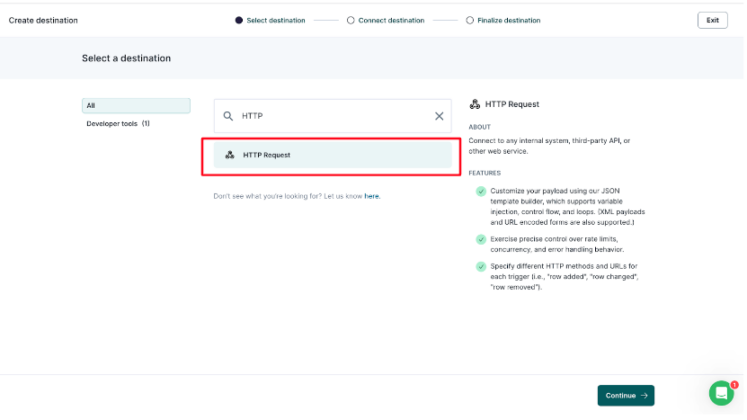
Task: Click green checkmark beside Customize your payload
Action: (481, 190)
